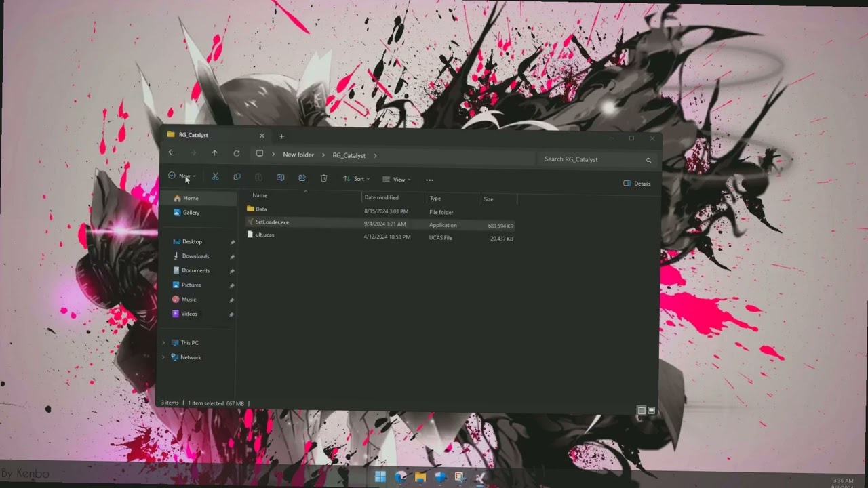The image size is (868, 488).
Task: Click the Paste clipboard icon
Action: point(258,178)
